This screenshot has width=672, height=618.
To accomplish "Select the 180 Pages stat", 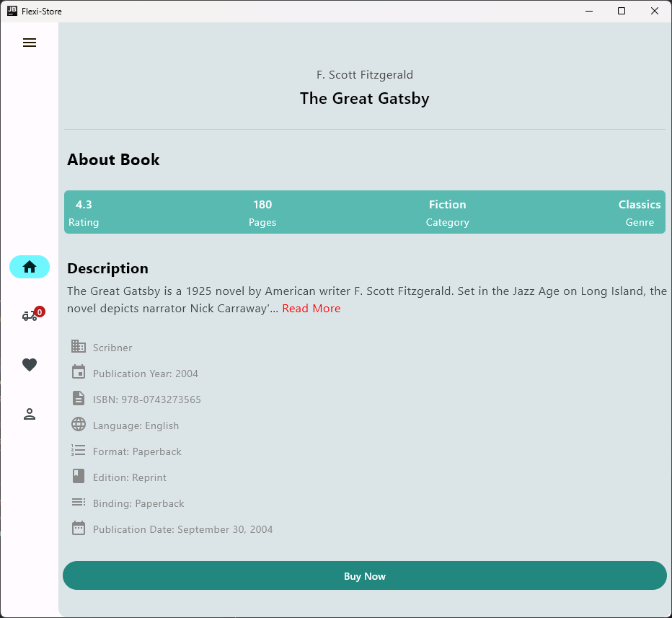I will 262,213.
